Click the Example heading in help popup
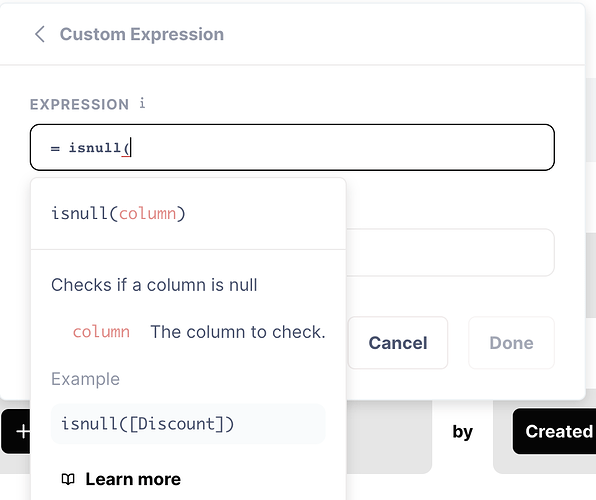This screenshot has width=596, height=500. point(86,379)
